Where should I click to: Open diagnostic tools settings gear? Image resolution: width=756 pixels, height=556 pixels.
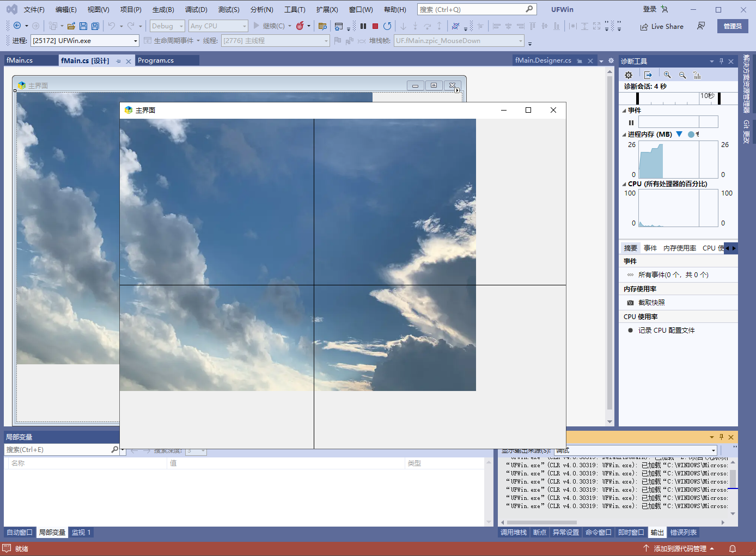[x=629, y=75]
